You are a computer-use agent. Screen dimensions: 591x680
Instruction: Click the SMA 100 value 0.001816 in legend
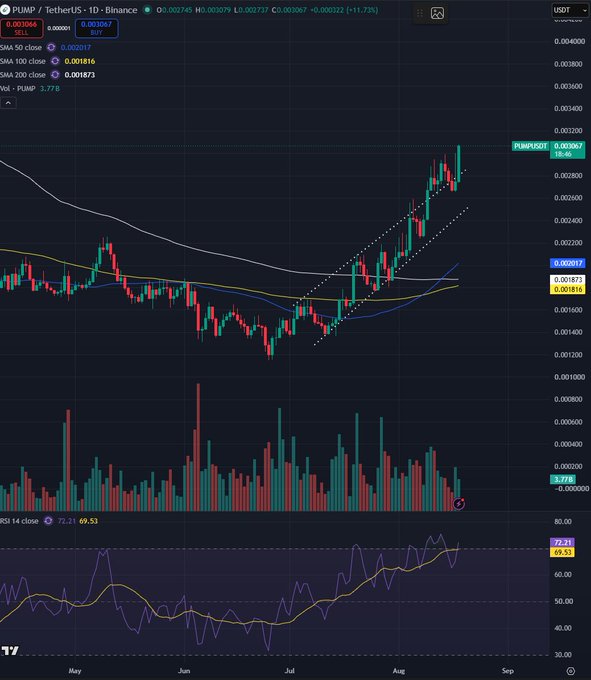pos(80,61)
